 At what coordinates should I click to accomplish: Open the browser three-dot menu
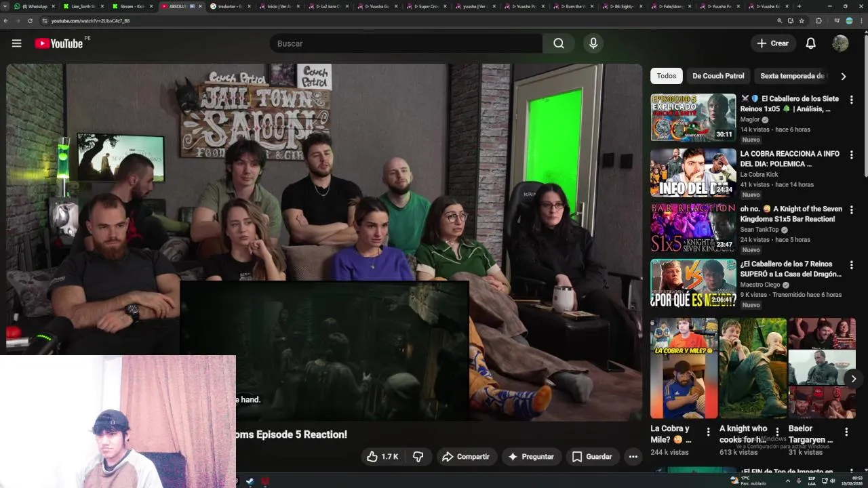pos(861,21)
